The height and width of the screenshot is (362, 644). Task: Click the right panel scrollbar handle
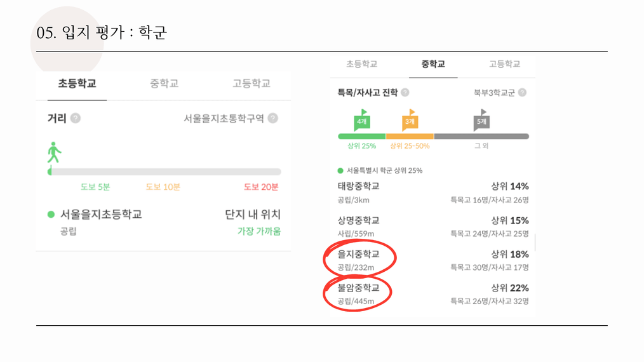[x=535, y=242]
